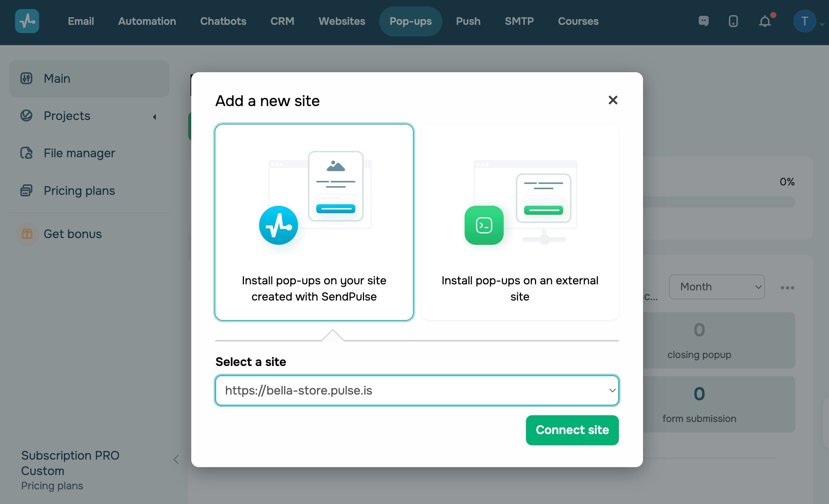The image size is (829, 504).
Task: Click the mobile phone icon
Action: [x=733, y=21]
